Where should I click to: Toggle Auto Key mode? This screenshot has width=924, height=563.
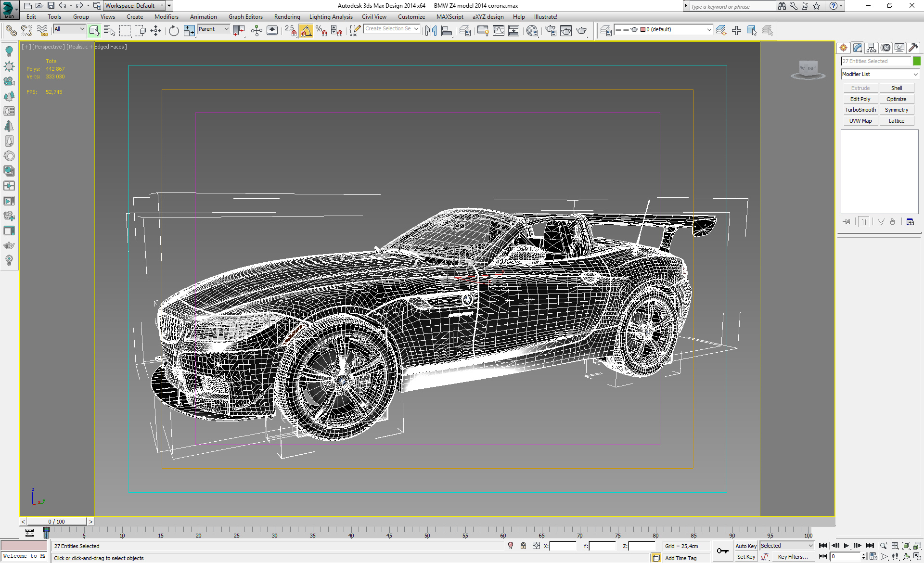point(745,546)
